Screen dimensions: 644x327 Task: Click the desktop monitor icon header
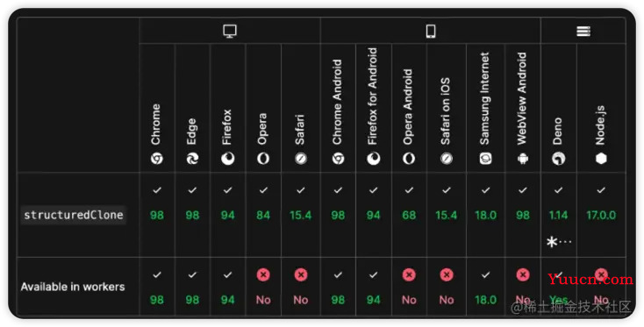click(230, 32)
